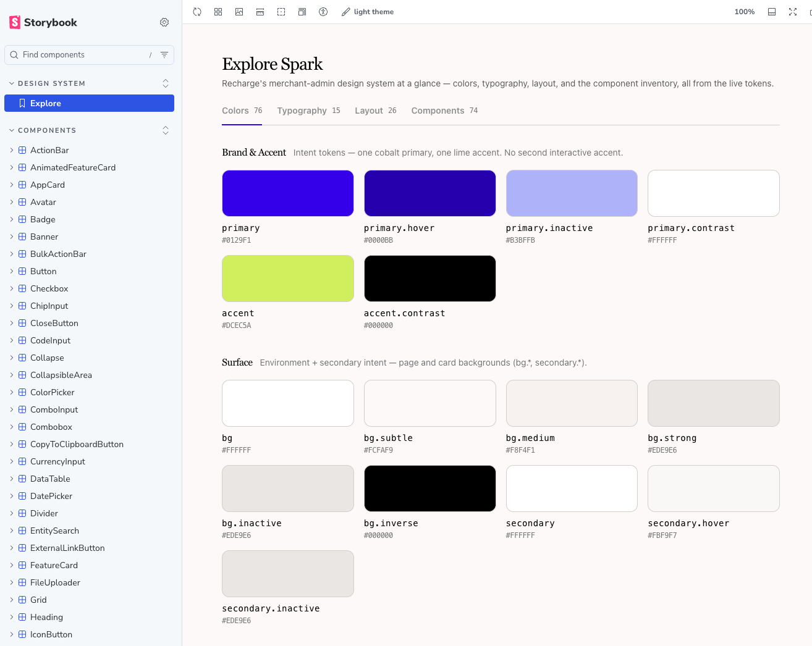The image size is (812, 646).
Task: Click the Grid component icon
Action: [22, 600]
